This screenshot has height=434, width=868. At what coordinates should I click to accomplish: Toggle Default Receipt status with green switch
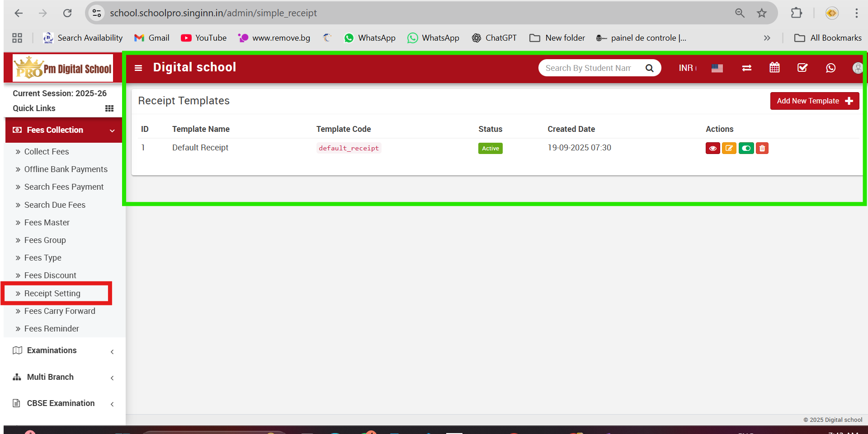[x=746, y=148]
